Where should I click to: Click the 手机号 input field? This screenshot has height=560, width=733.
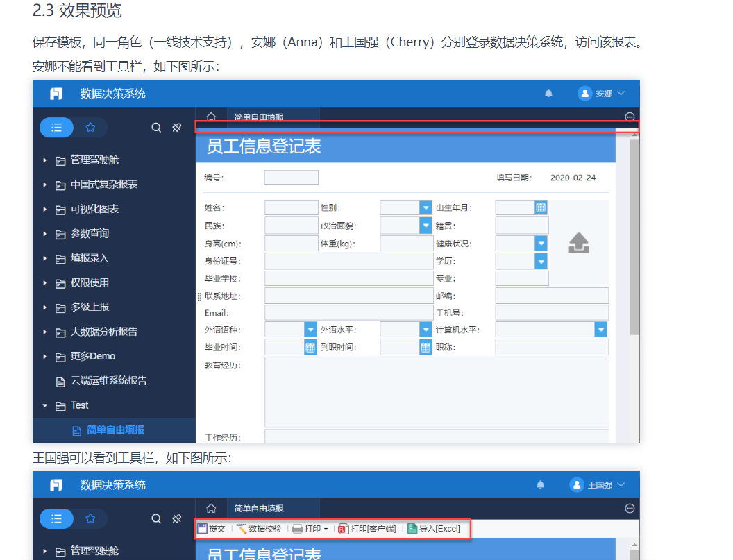(x=552, y=312)
